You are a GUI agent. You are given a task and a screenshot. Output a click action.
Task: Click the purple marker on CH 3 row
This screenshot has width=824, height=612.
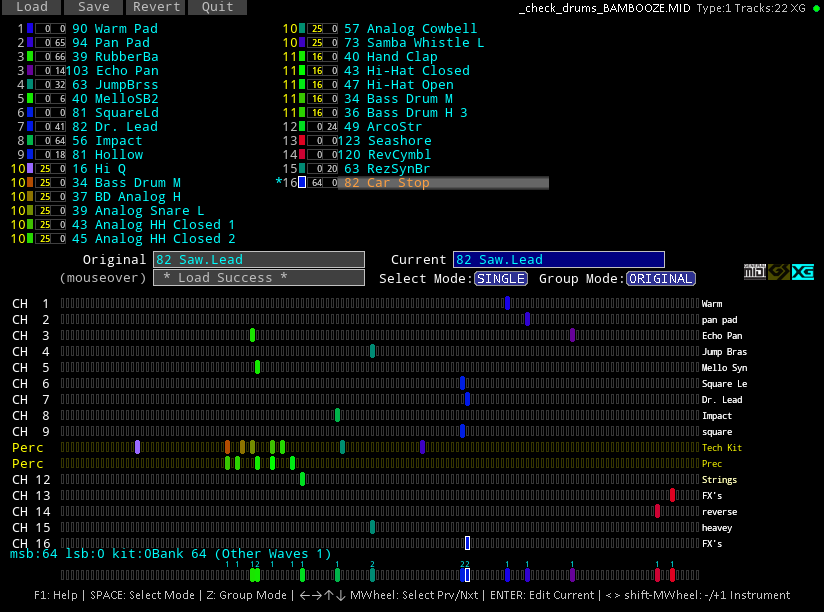click(x=572, y=335)
